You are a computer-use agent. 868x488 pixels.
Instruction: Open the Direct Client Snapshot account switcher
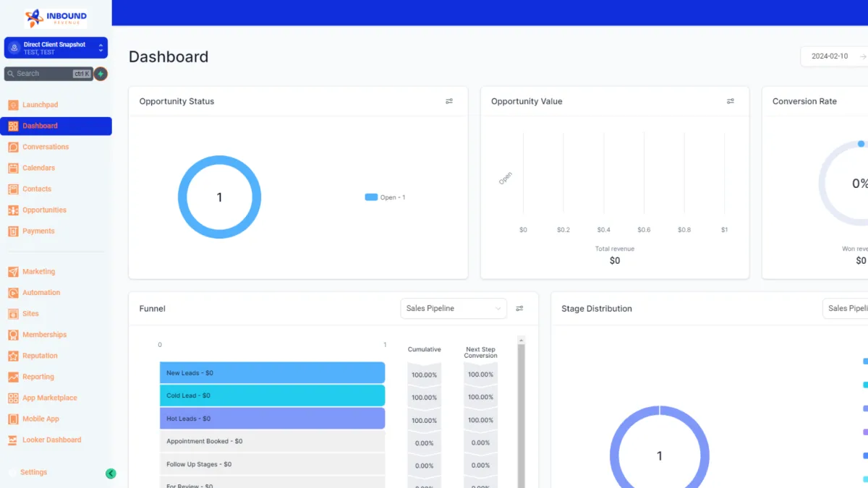(x=56, y=48)
